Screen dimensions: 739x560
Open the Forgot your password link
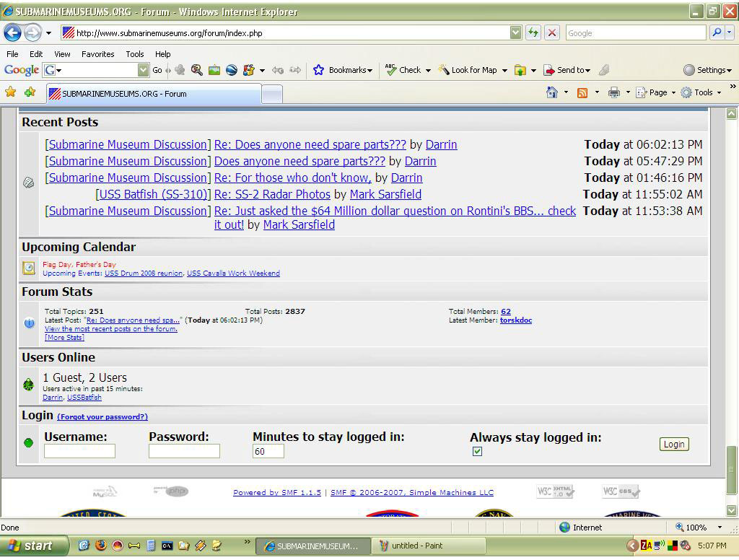tap(102, 416)
